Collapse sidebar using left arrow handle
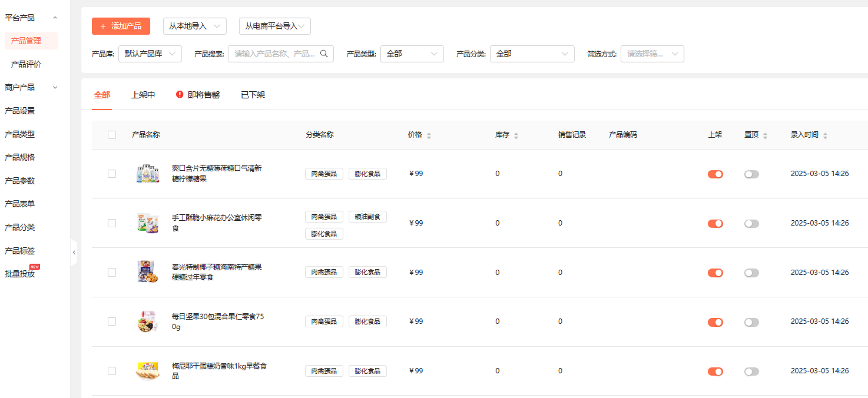868x398 pixels. [74, 252]
